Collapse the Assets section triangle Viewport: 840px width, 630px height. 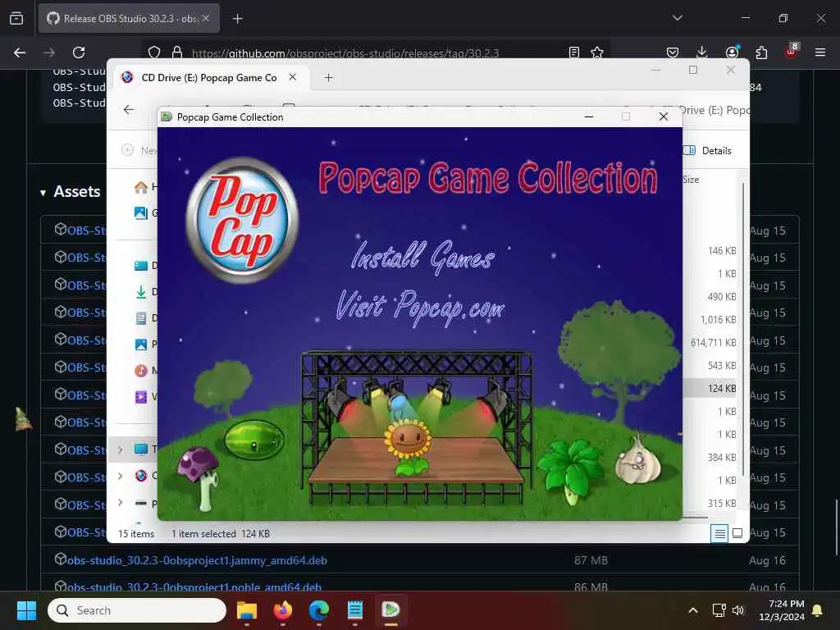[x=43, y=193]
